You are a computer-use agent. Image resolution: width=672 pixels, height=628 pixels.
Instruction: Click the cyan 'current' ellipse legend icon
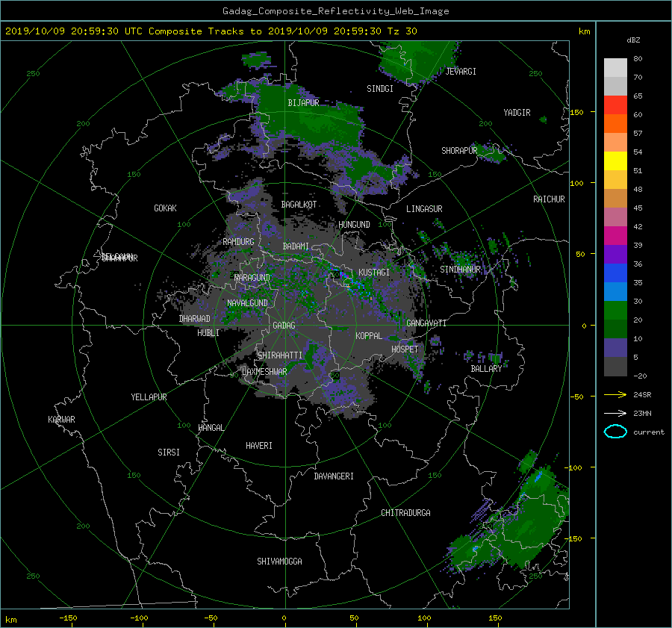click(x=615, y=432)
